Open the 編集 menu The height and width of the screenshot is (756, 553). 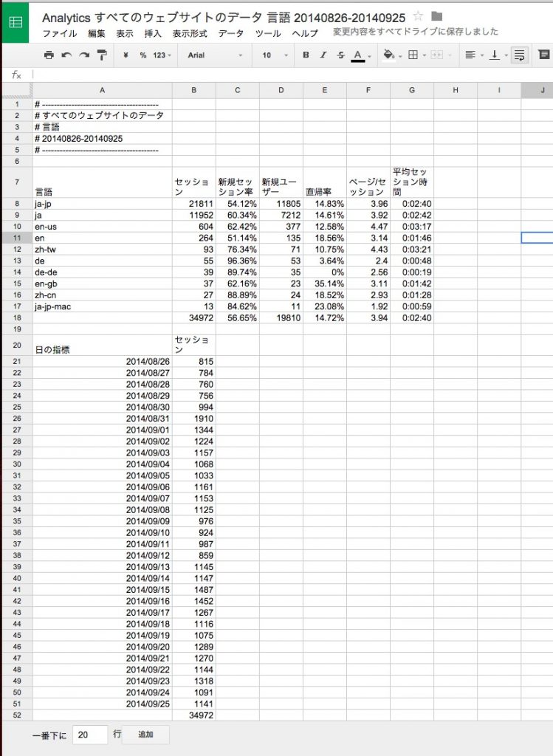97,33
